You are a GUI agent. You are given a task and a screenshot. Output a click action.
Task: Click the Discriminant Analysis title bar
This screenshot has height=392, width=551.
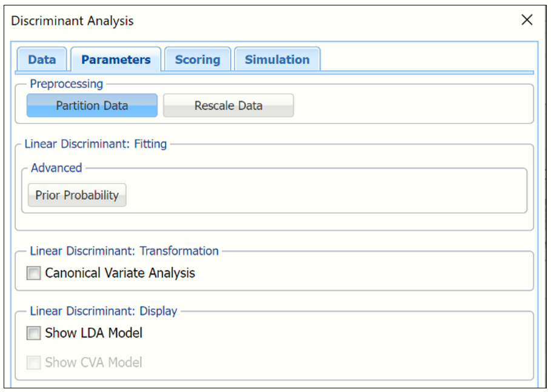tap(72, 20)
